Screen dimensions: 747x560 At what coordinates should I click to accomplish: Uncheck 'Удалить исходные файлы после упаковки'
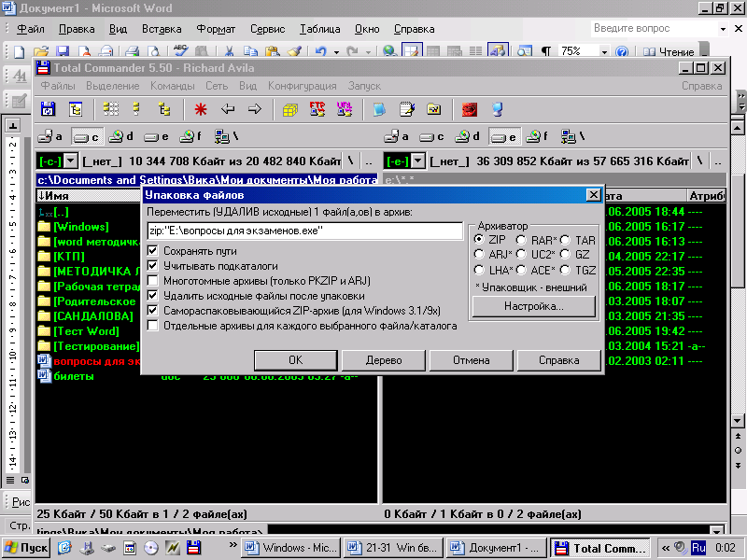[152, 296]
